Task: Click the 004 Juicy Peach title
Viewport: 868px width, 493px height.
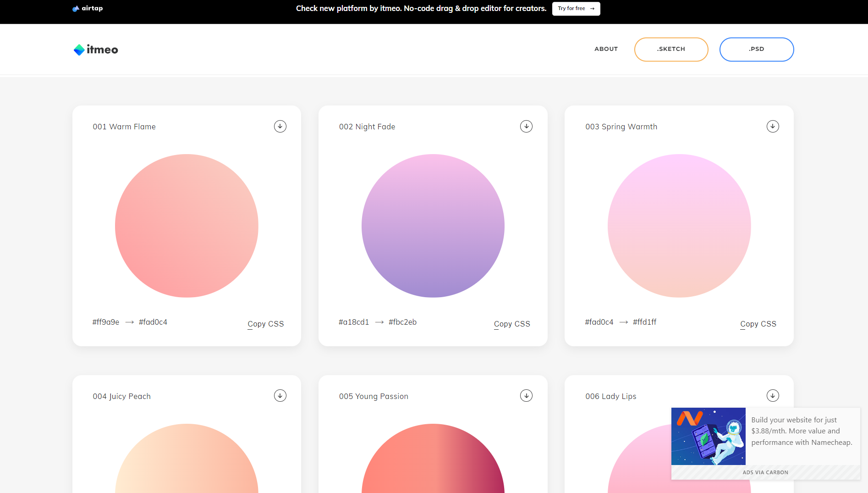Action: pos(121,396)
